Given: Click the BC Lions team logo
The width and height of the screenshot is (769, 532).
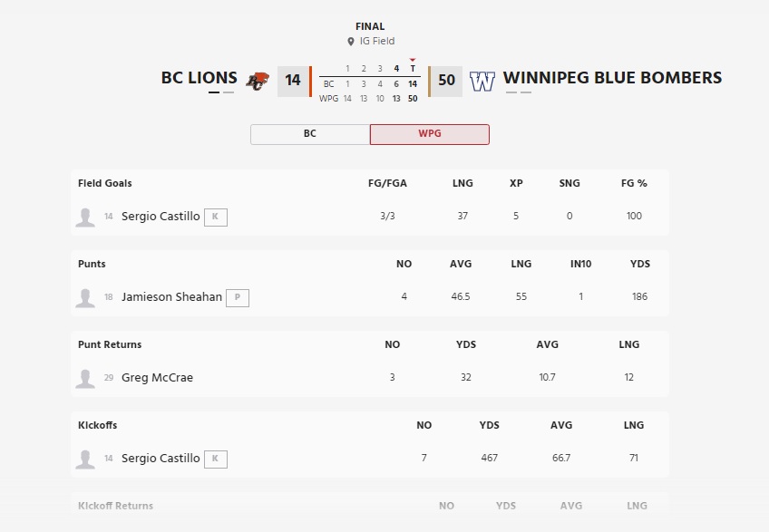Looking at the screenshot, I should point(258,80).
